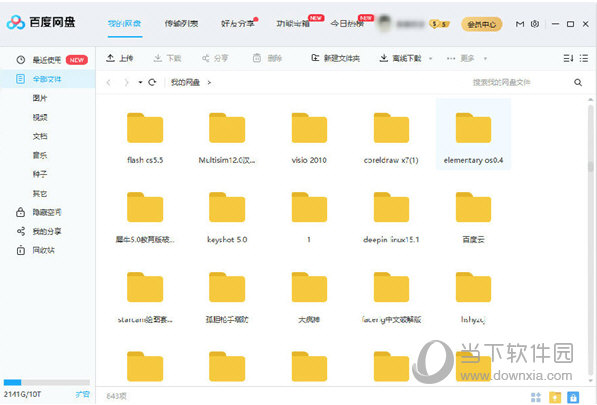Select the flash cs5.5 folder
Viewport: 597px width, 405px height.
click(145, 138)
